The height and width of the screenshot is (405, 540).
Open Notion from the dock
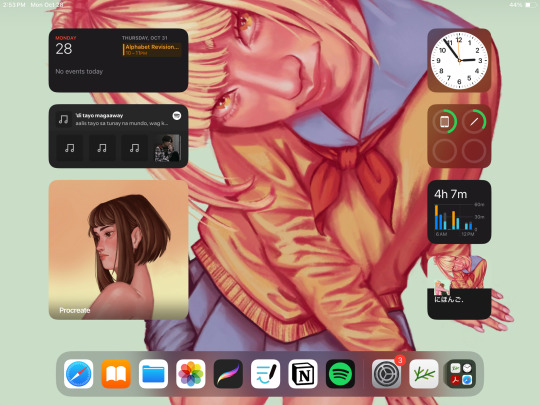coord(303,374)
